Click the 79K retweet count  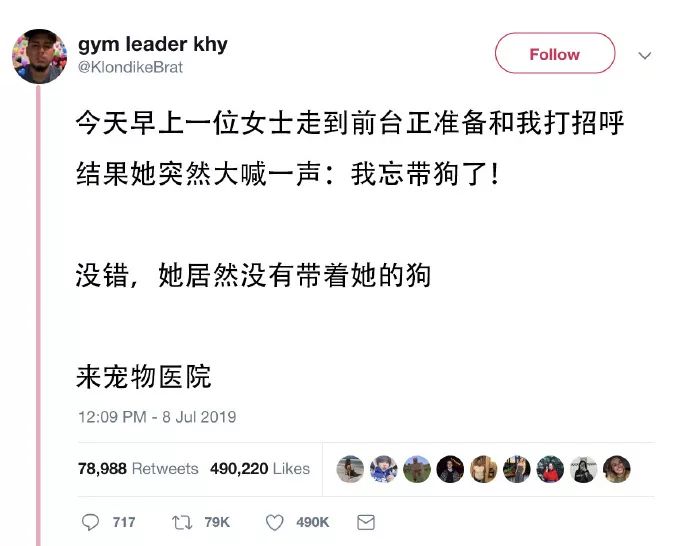pyautogui.click(x=217, y=522)
